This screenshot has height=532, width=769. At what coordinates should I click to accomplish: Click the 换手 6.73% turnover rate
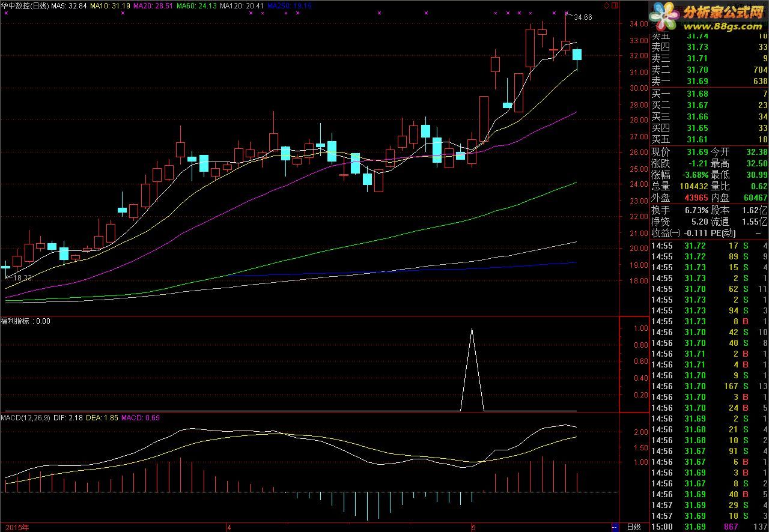(x=696, y=210)
